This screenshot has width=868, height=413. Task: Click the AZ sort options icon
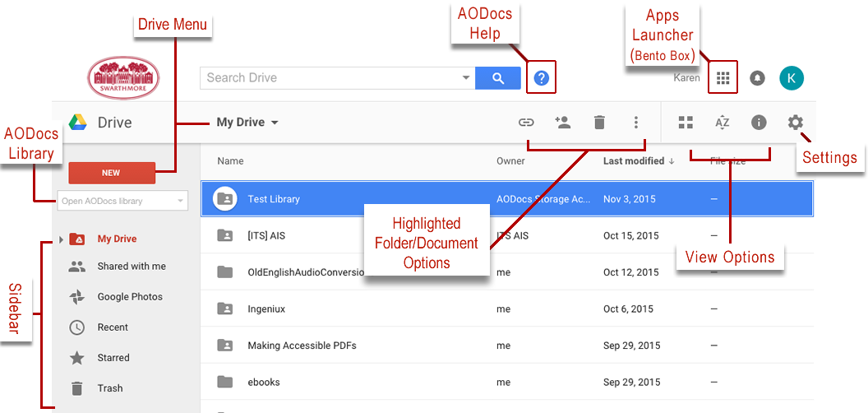coord(722,123)
